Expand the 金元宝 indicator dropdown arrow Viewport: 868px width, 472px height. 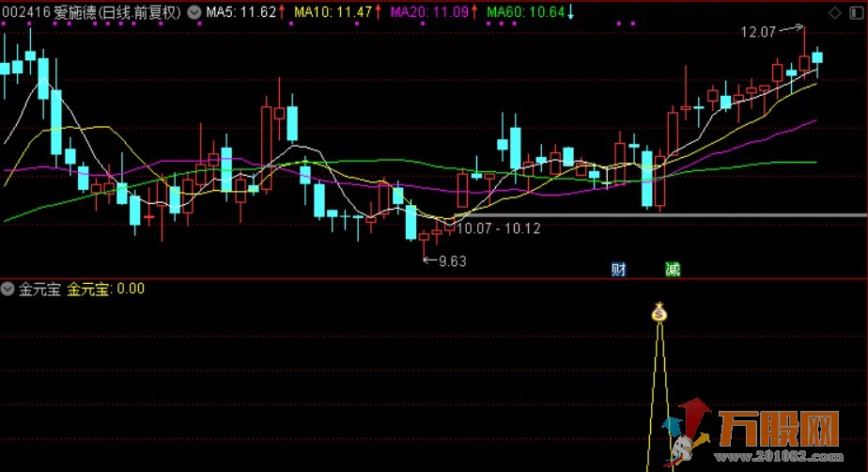8,289
